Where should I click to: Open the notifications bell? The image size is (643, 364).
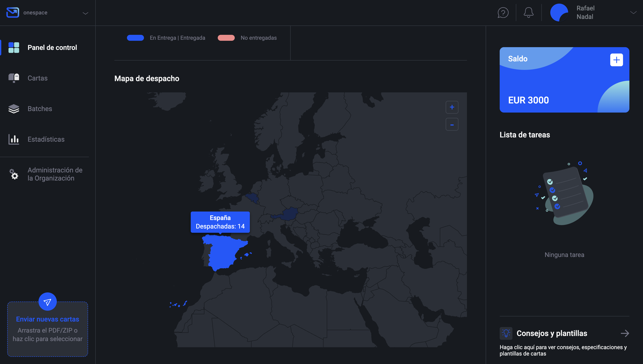click(528, 13)
